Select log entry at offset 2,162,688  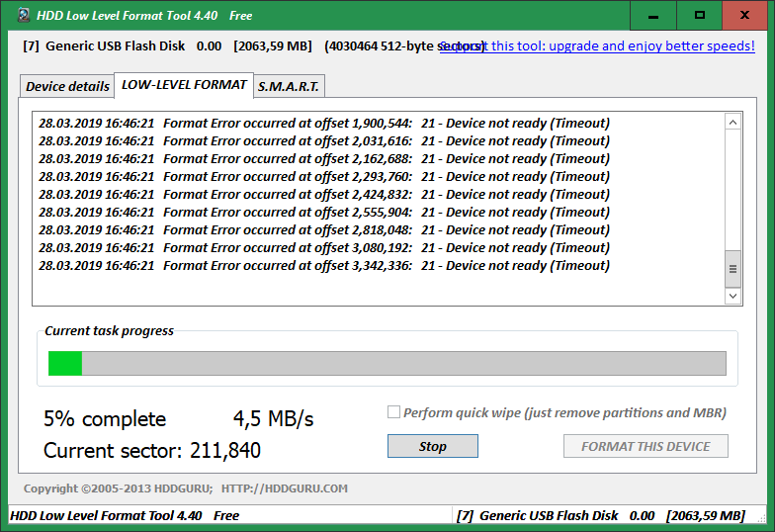(324, 158)
